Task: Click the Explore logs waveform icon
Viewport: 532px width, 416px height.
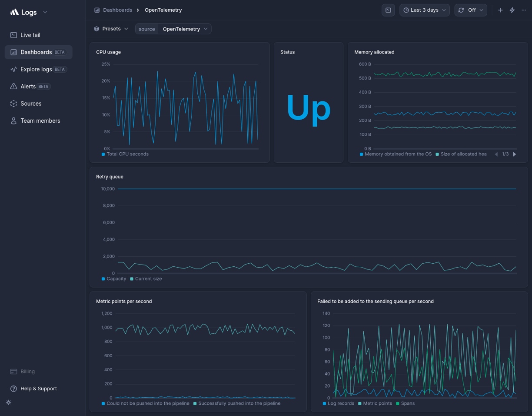Action: pyautogui.click(x=13, y=69)
